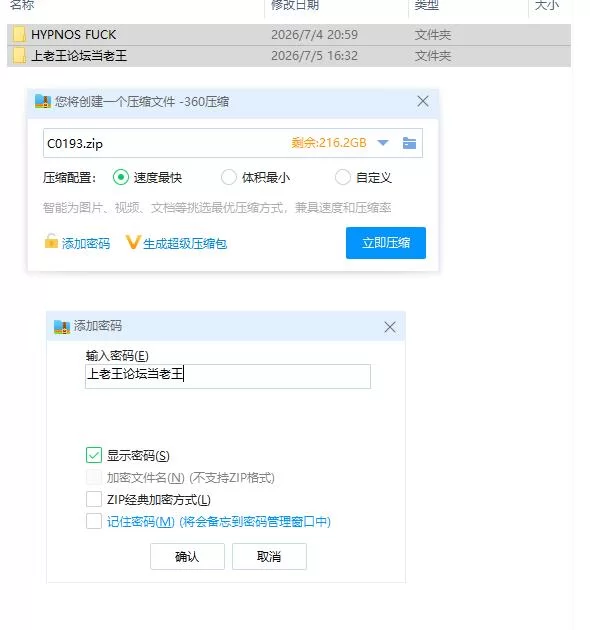Choose the 自定义 compression setting

coord(342,177)
